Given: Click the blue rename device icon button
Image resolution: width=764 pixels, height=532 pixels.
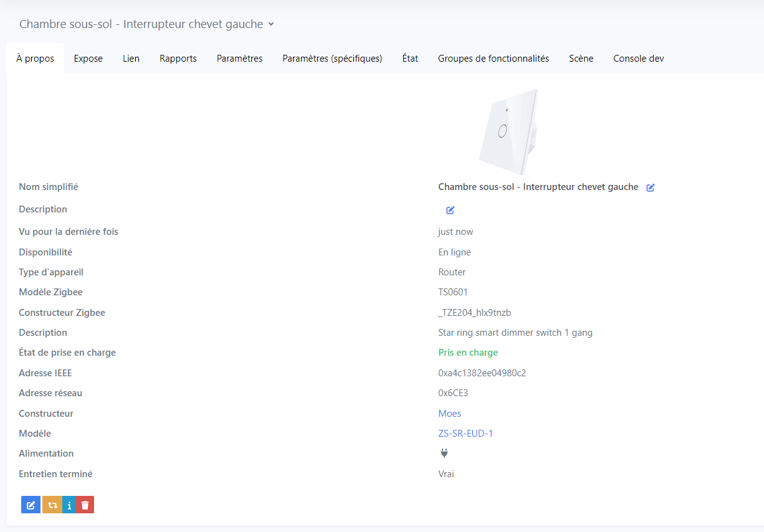Looking at the screenshot, I should 31,505.
